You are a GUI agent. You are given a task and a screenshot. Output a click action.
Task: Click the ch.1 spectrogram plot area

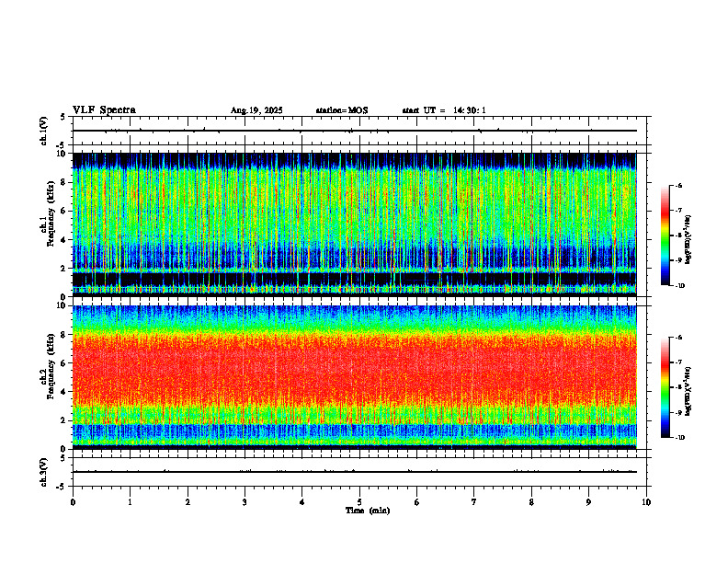[355, 224]
